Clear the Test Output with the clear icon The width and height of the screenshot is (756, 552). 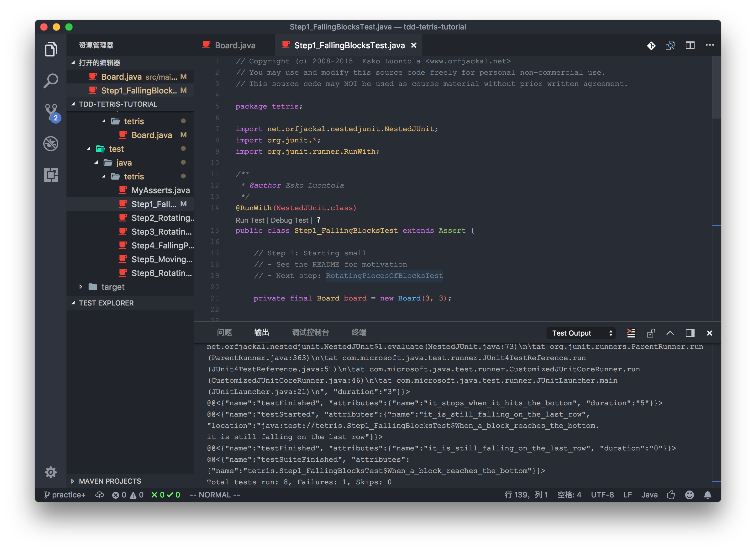coord(631,333)
